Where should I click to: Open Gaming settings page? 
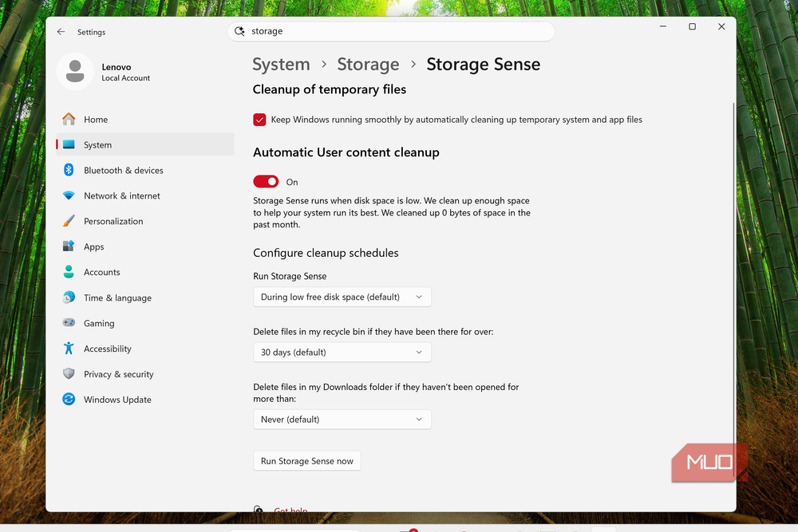[x=145, y=323]
